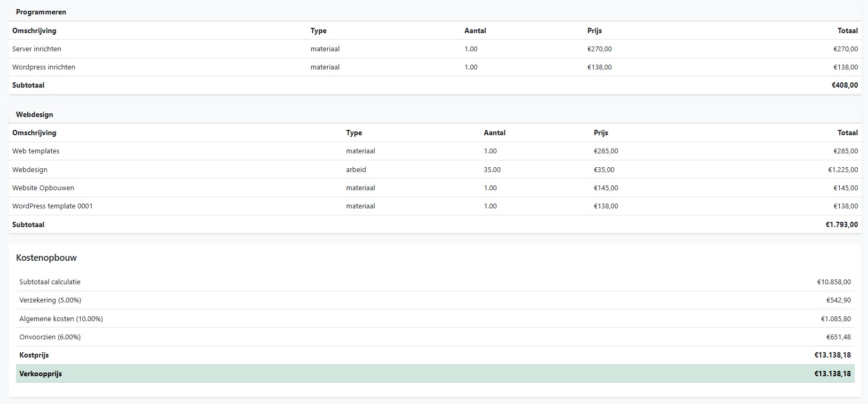868x404 pixels.
Task: Click the Webdesign subtotal amount €1.793,00
Action: [842, 224]
